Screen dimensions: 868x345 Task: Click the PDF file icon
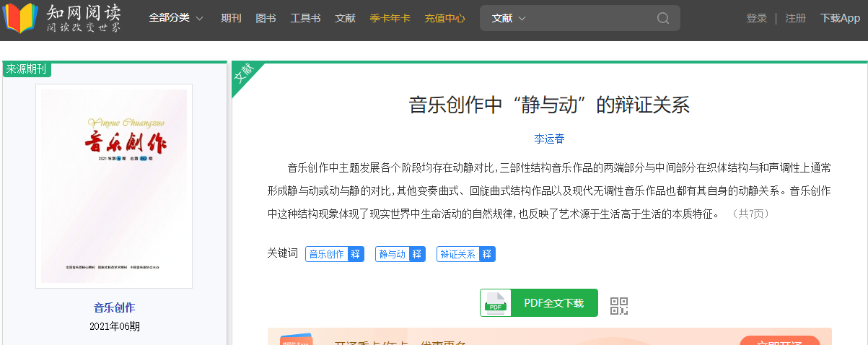(496, 303)
